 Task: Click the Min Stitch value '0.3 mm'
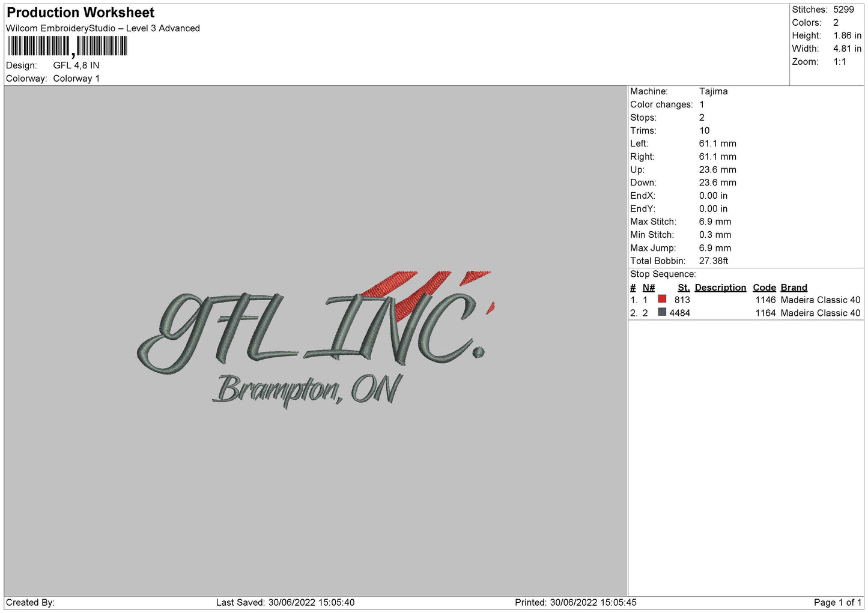715,235
